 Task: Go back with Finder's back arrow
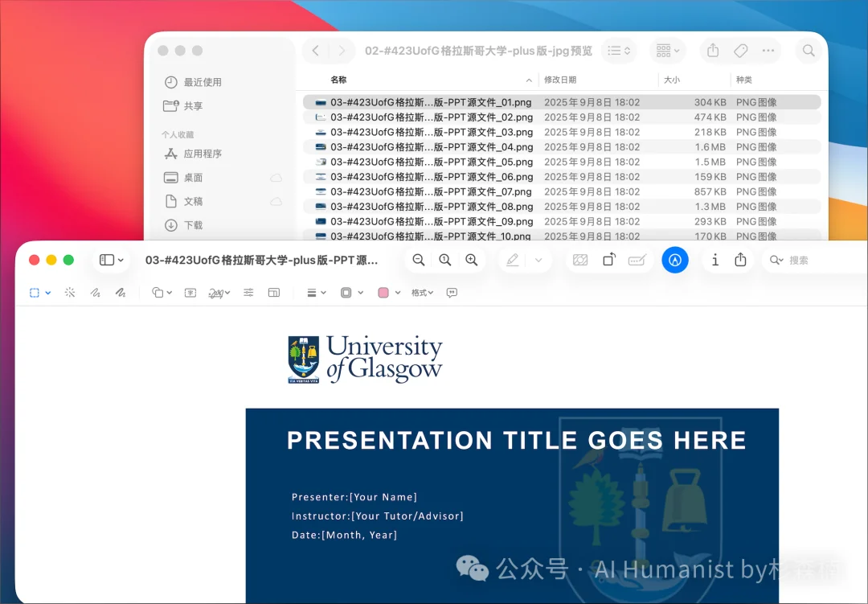(x=316, y=51)
